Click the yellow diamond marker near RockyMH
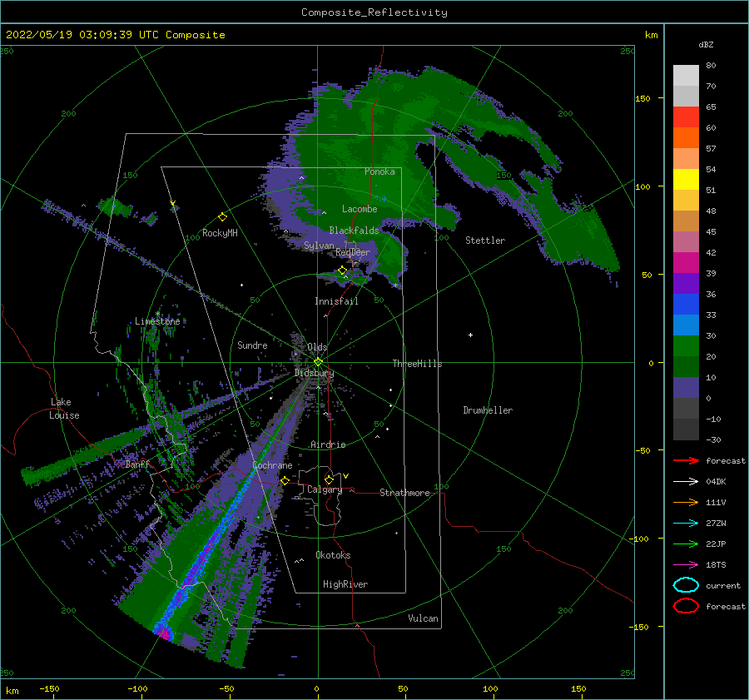 (222, 217)
